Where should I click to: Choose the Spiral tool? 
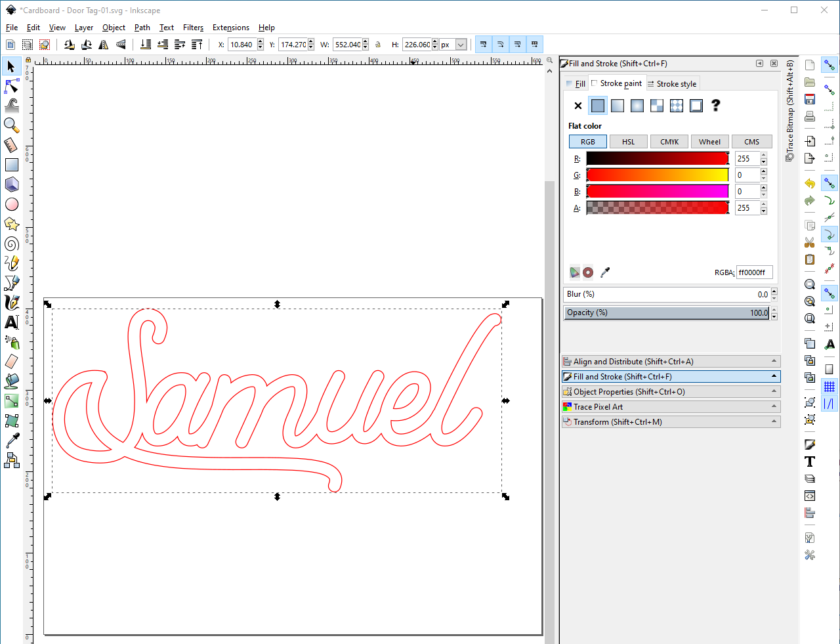pyautogui.click(x=12, y=244)
